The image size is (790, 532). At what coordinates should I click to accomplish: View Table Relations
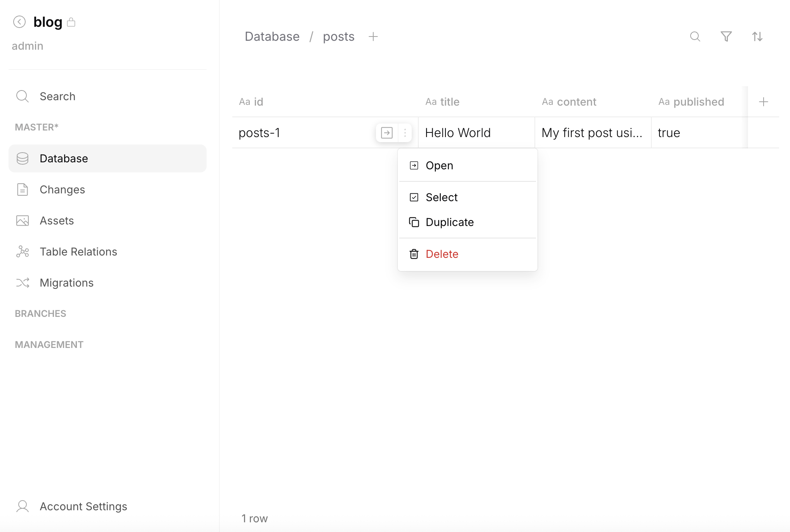click(78, 252)
